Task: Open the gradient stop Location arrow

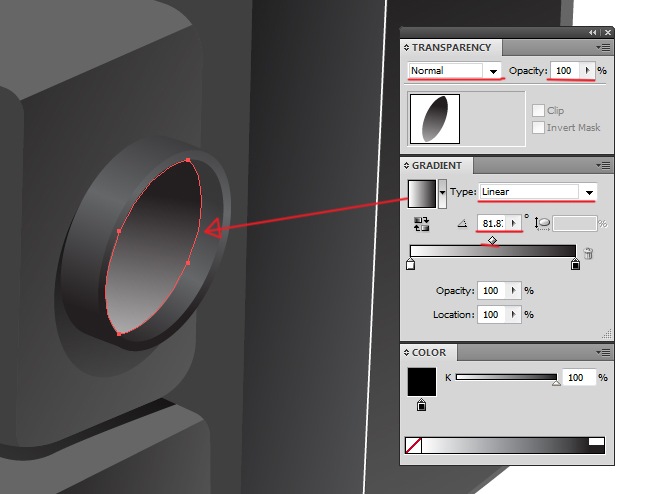Action: [514, 315]
